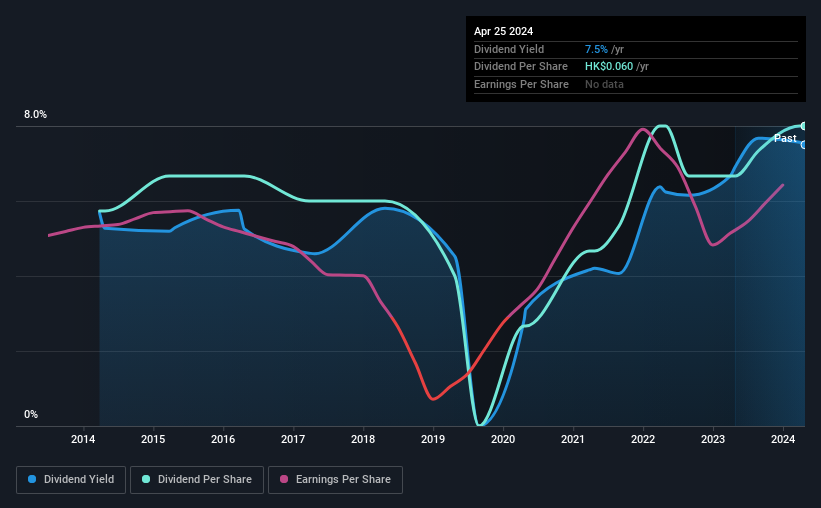Click the 0% y-axis label
Image resolution: width=821 pixels, height=508 pixels.
31,414
